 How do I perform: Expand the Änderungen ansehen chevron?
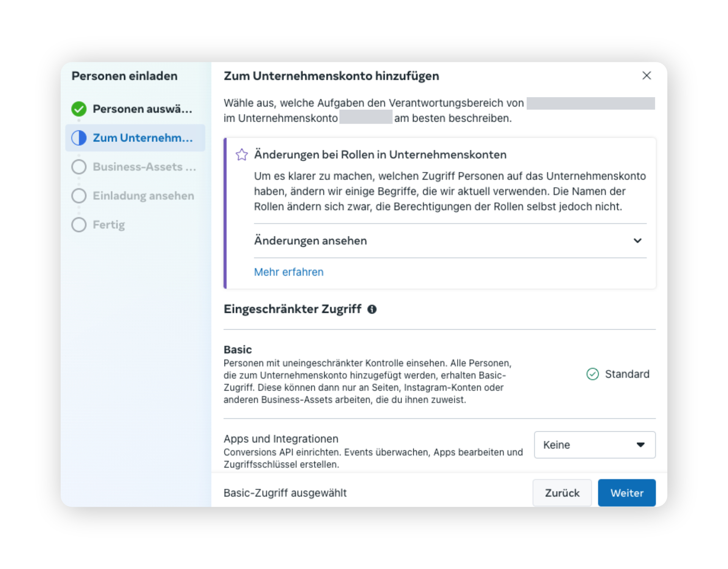click(x=637, y=240)
